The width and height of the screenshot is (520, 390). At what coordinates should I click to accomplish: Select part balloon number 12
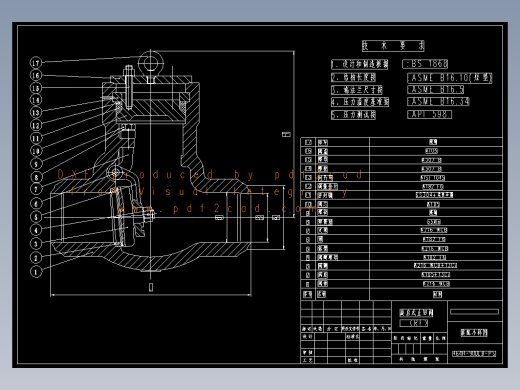(36, 125)
